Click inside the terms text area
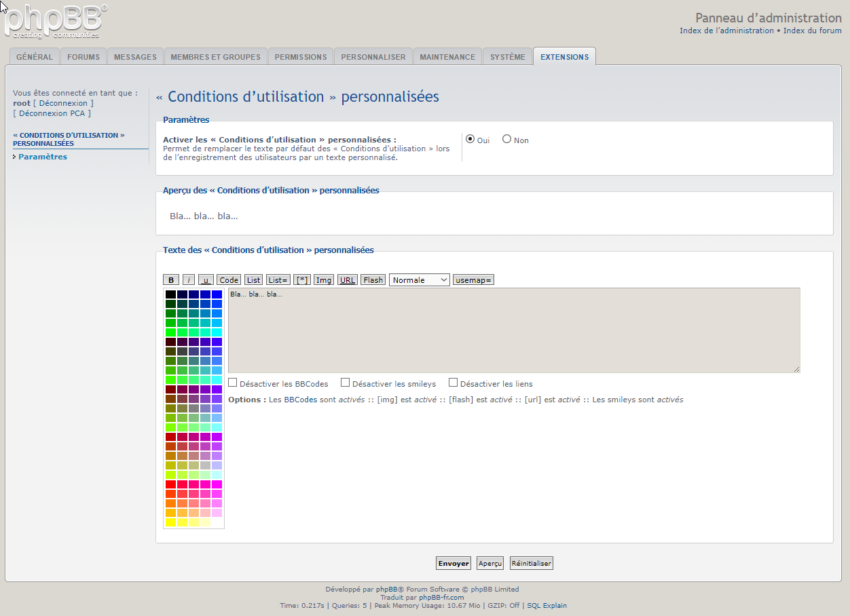Viewport: 850px width, 616px height. [514, 330]
